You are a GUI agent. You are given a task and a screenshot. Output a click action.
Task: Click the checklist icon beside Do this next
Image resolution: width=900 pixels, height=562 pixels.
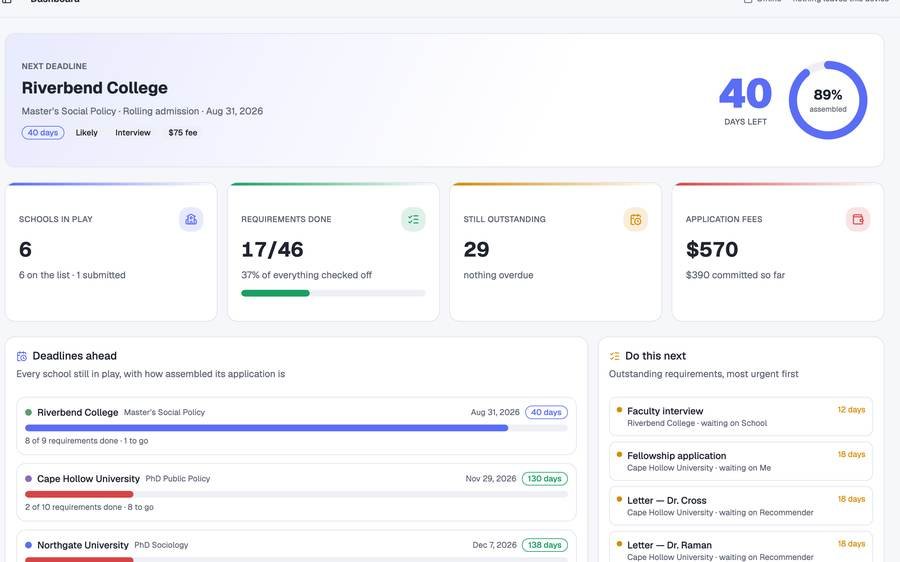615,356
